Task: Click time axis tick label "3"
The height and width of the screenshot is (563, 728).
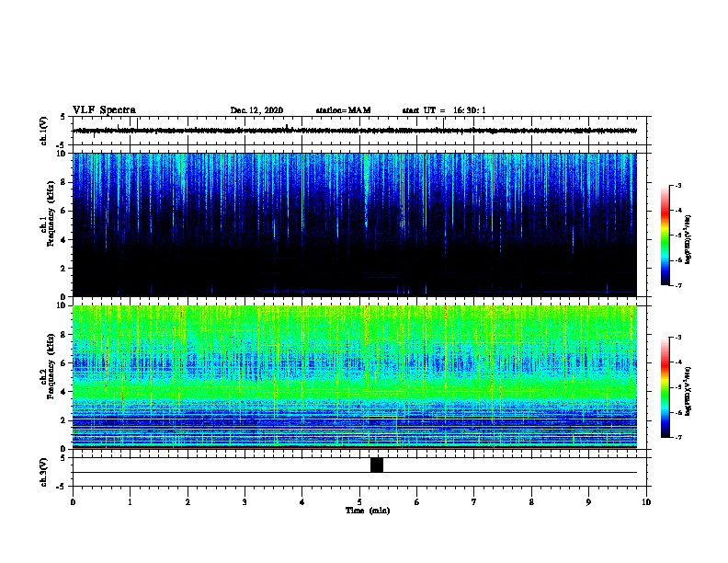Action: (245, 502)
